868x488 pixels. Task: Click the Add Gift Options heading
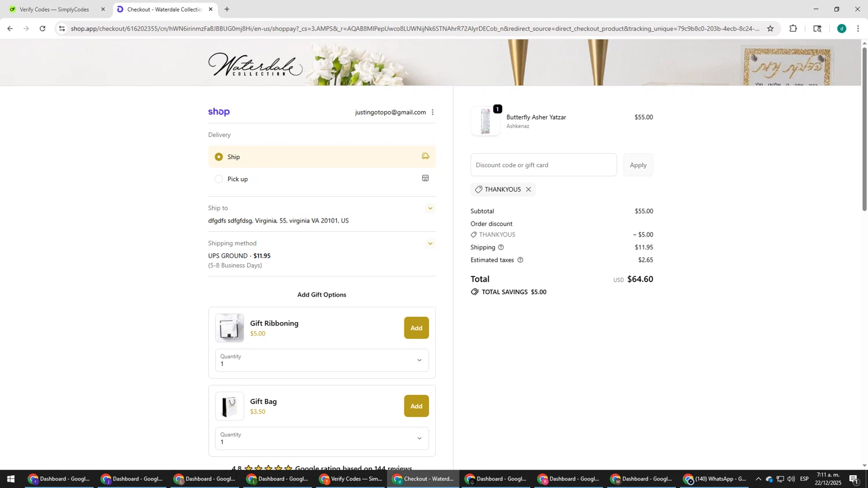[x=322, y=294]
